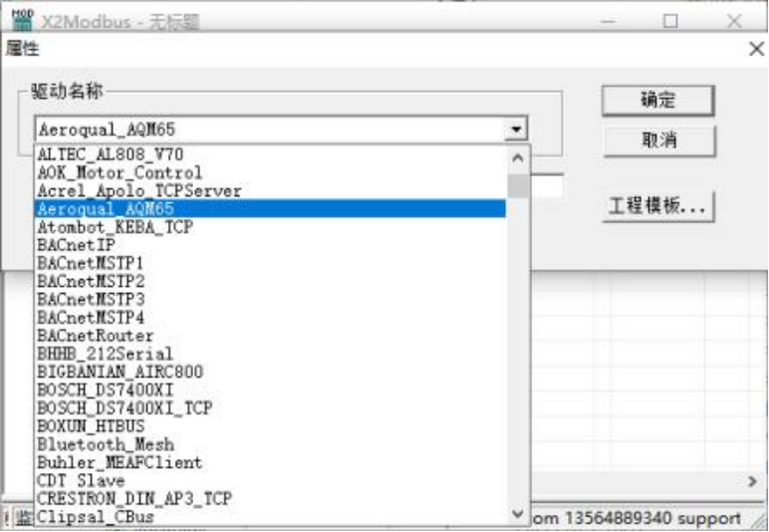Viewport: 769px width, 532px height.
Task: Minimize the X2Modbus main window
Action: 609,21
